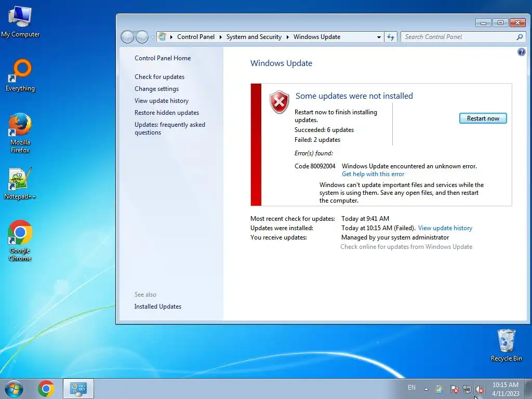
Task: Open View update history in sidebar
Action: coord(162,101)
